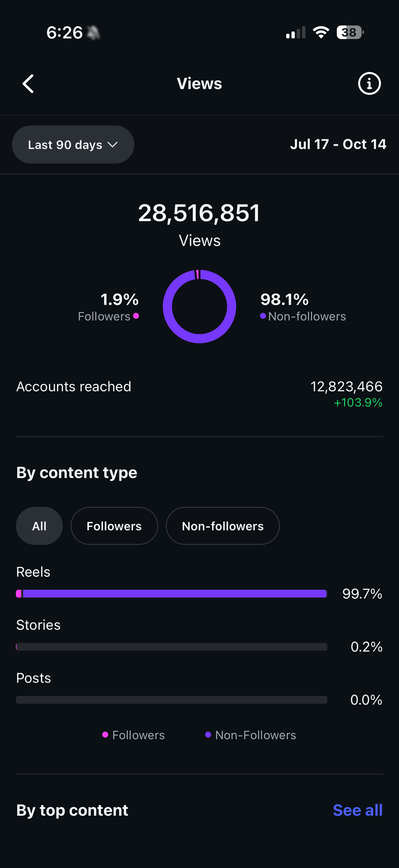This screenshot has width=399, height=868.
Task: Tap the back chevron icon
Action: click(x=28, y=83)
